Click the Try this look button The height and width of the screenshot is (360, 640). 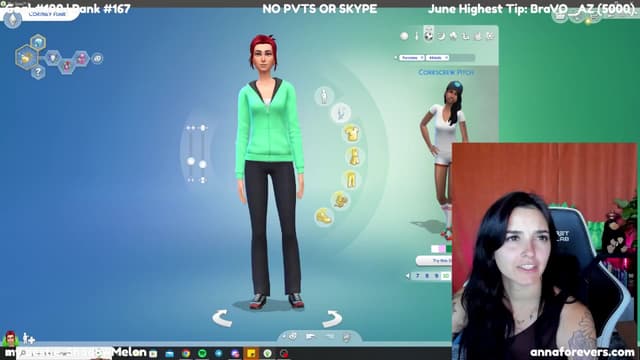[434, 260]
